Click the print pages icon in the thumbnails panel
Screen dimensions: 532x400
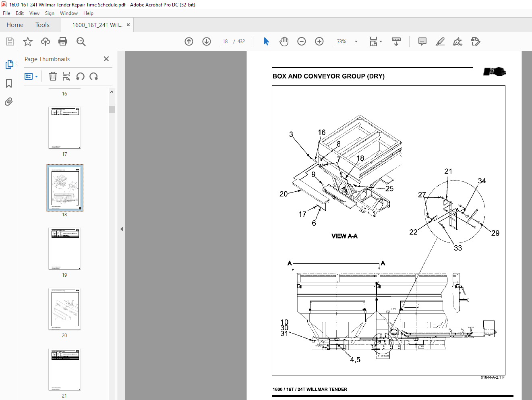(66, 76)
